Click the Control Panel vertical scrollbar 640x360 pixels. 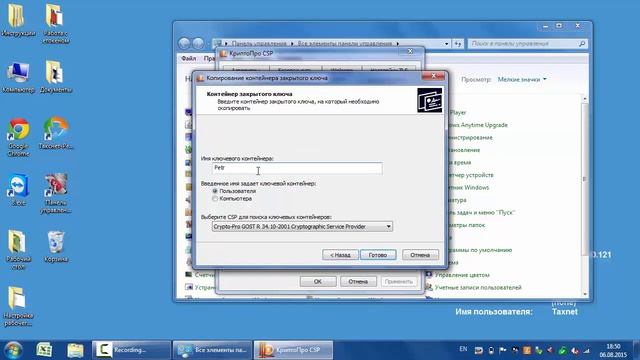tap(585, 196)
